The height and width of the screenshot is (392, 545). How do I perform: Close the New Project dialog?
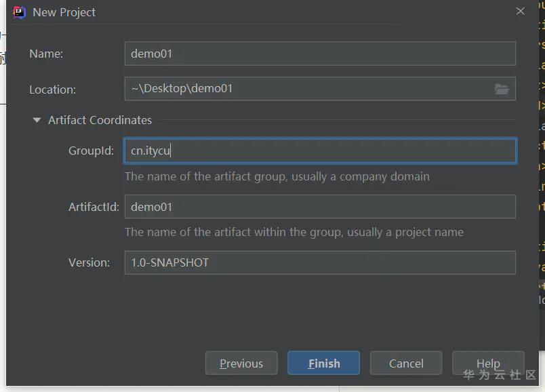coord(521,11)
